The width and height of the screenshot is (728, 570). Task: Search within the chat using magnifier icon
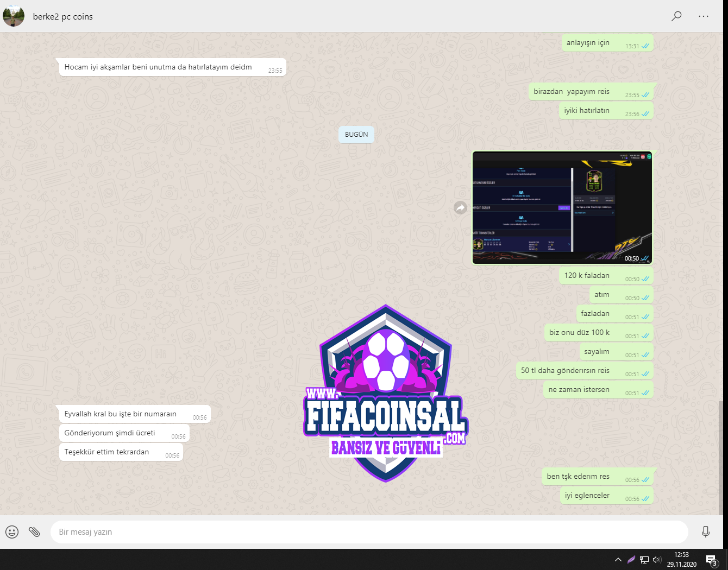(676, 16)
